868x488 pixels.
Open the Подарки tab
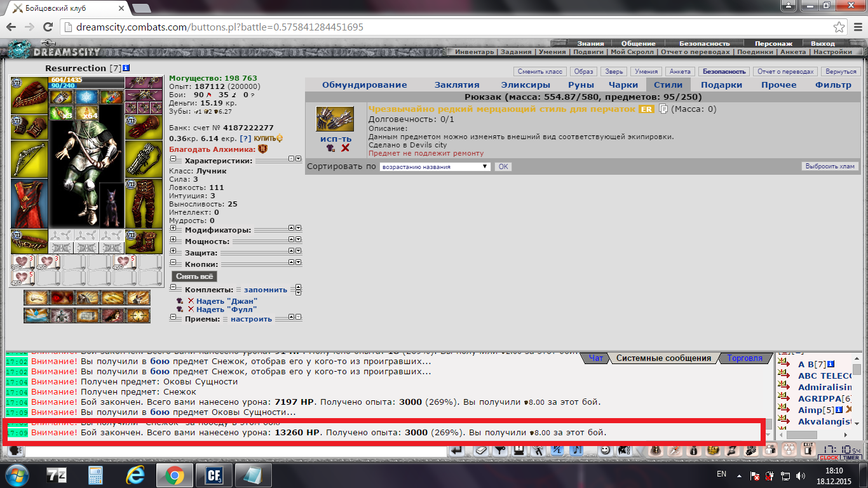[x=721, y=85]
